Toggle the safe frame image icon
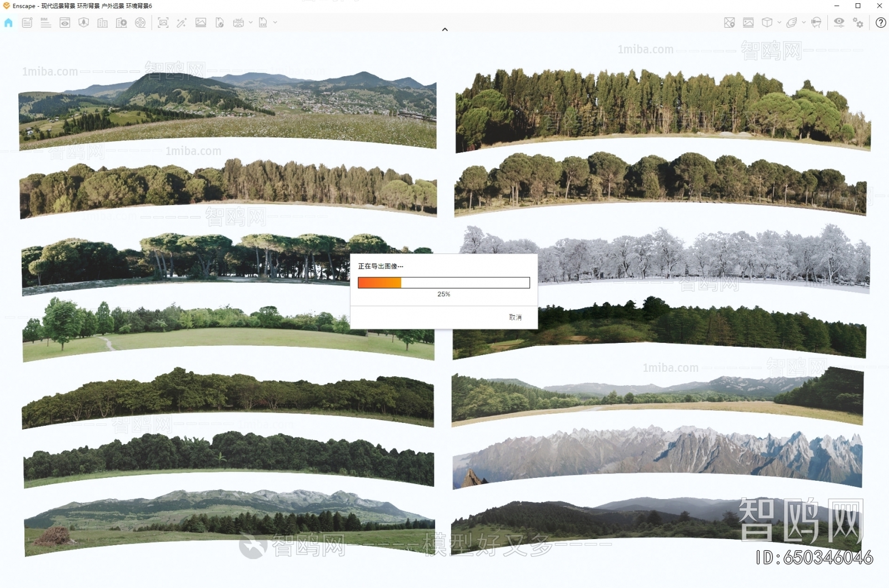The image size is (889, 588). (748, 23)
